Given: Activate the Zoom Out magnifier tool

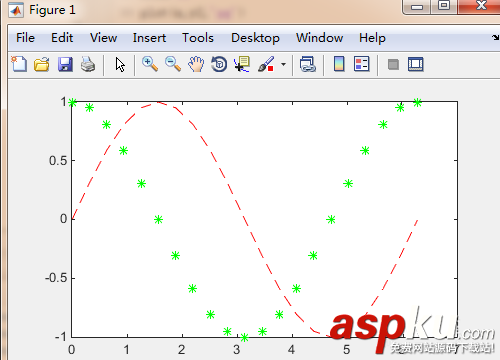Looking at the screenshot, I should click(173, 64).
